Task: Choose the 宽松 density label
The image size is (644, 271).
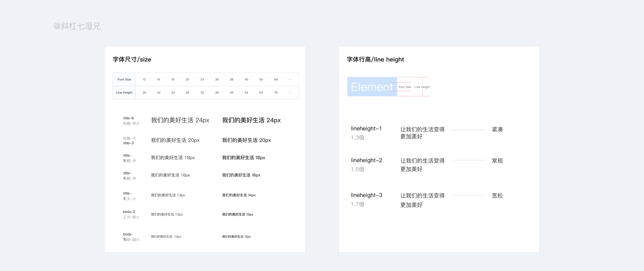Action: (497, 196)
